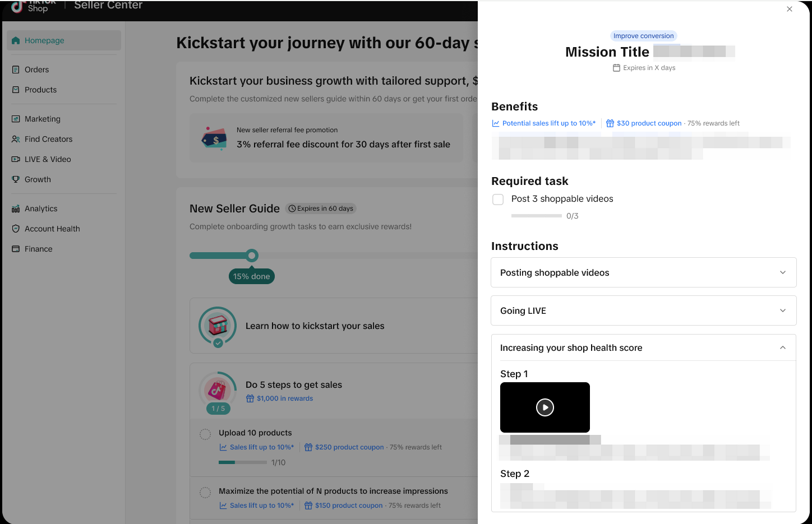Click the Potential sales lift link
The image size is (812, 524).
point(548,123)
